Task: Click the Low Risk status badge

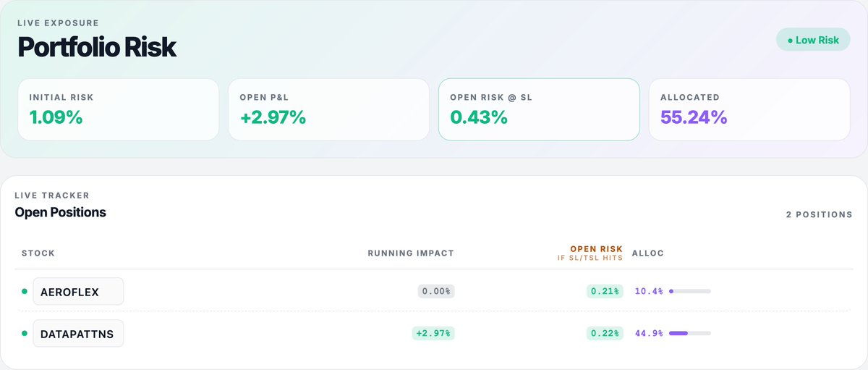Action: [813, 40]
